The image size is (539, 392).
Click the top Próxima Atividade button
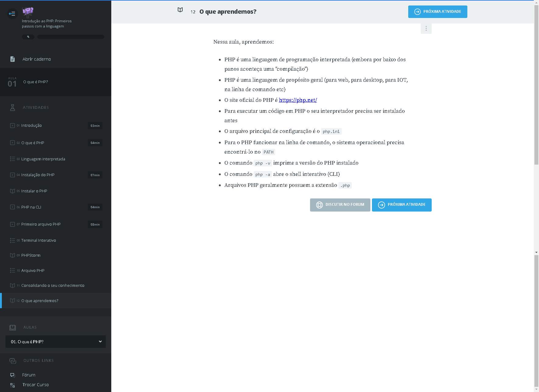click(437, 12)
